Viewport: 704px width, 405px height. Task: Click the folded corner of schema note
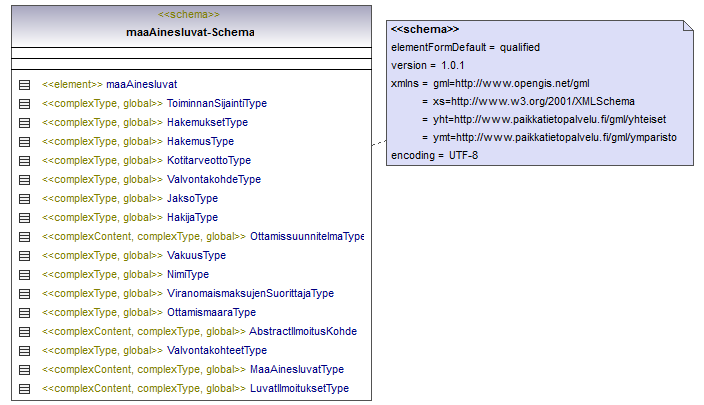point(688,26)
